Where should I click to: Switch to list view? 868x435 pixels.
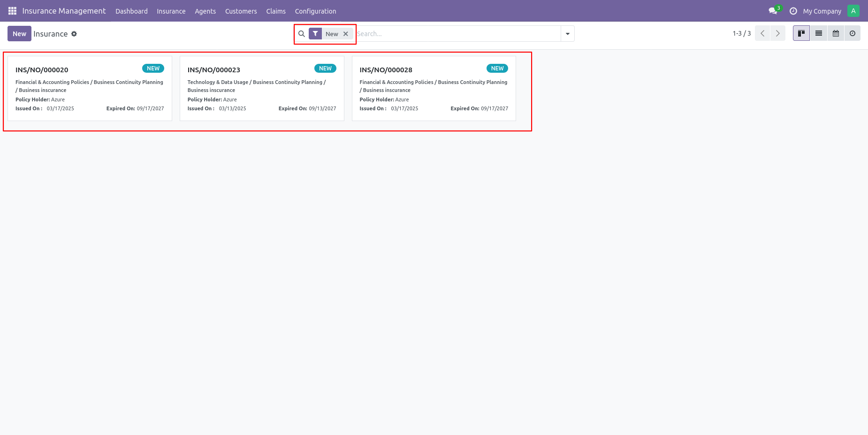[x=819, y=33]
